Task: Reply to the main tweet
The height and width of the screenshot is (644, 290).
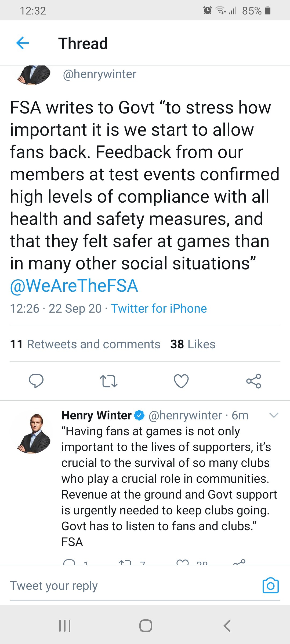Action: point(36,381)
